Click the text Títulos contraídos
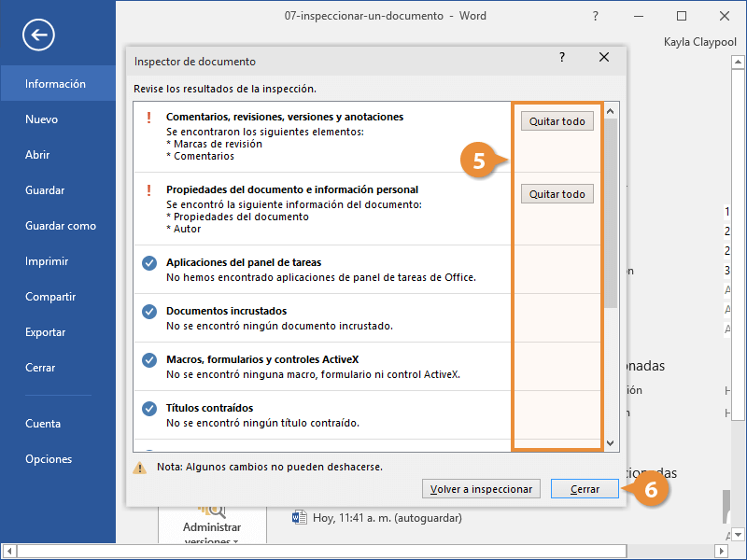 click(209, 408)
